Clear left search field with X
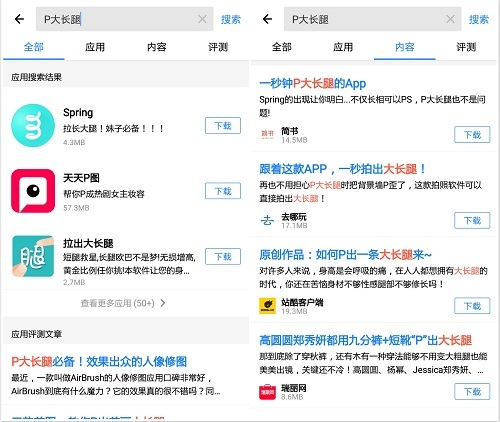The image size is (500, 422). pyautogui.click(x=202, y=19)
